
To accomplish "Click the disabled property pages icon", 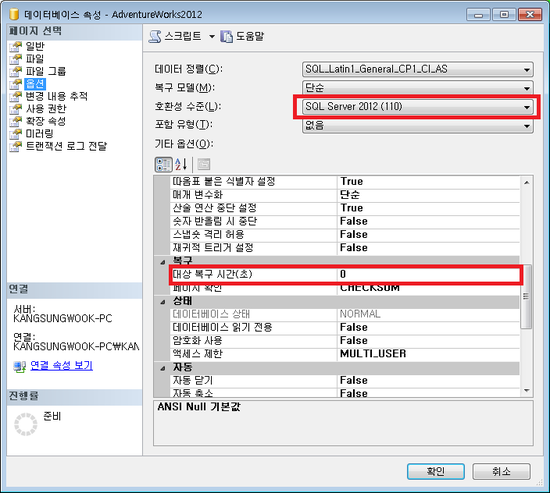I will coord(204,164).
